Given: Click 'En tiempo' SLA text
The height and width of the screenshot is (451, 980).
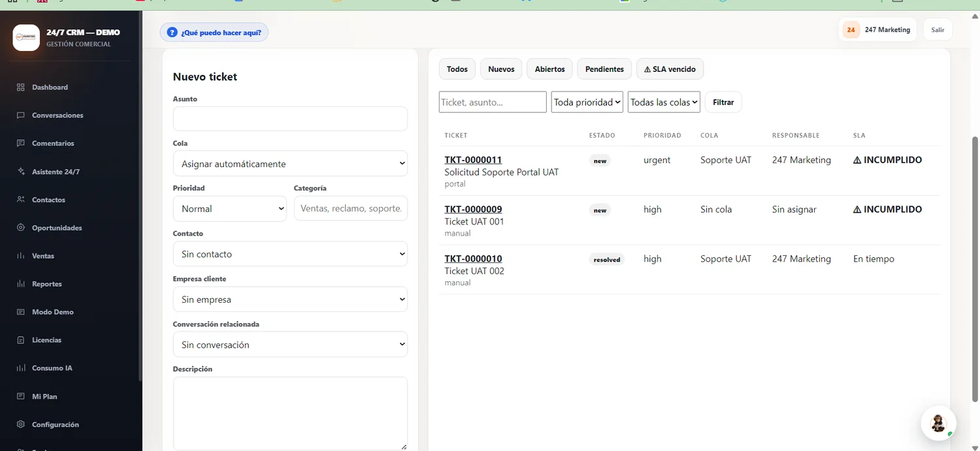Looking at the screenshot, I should point(874,259).
